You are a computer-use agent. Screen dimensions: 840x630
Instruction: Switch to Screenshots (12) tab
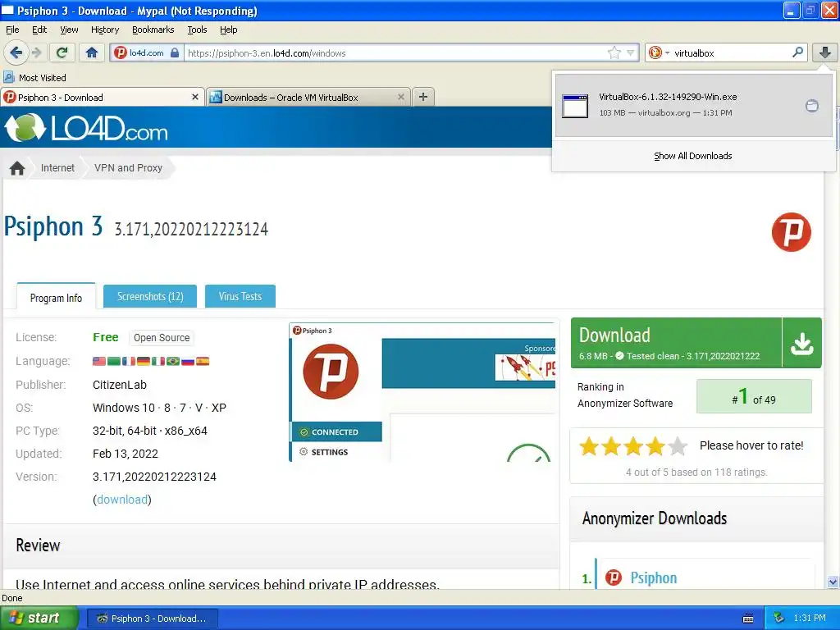(150, 296)
